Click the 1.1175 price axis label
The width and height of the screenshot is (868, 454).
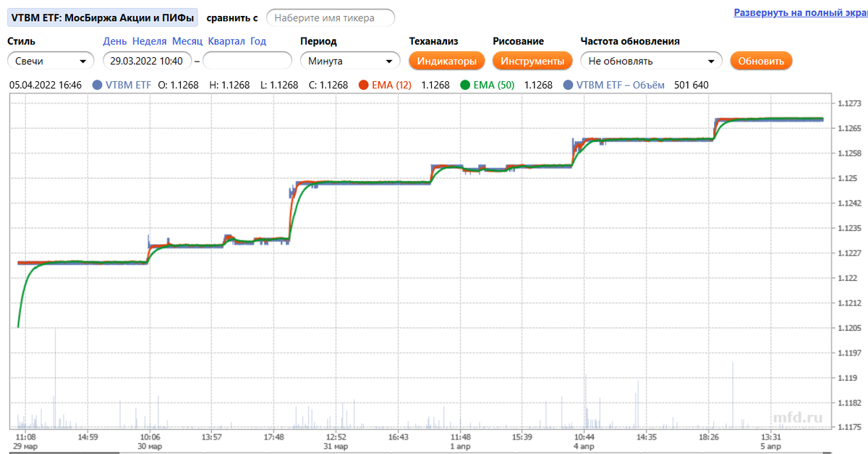pos(848,428)
